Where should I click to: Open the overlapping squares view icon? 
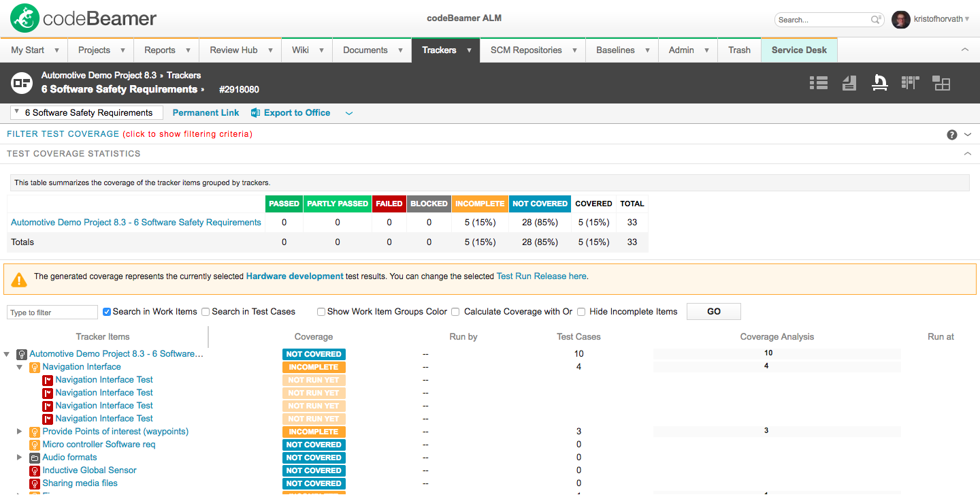pyautogui.click(x=941, y=83)
